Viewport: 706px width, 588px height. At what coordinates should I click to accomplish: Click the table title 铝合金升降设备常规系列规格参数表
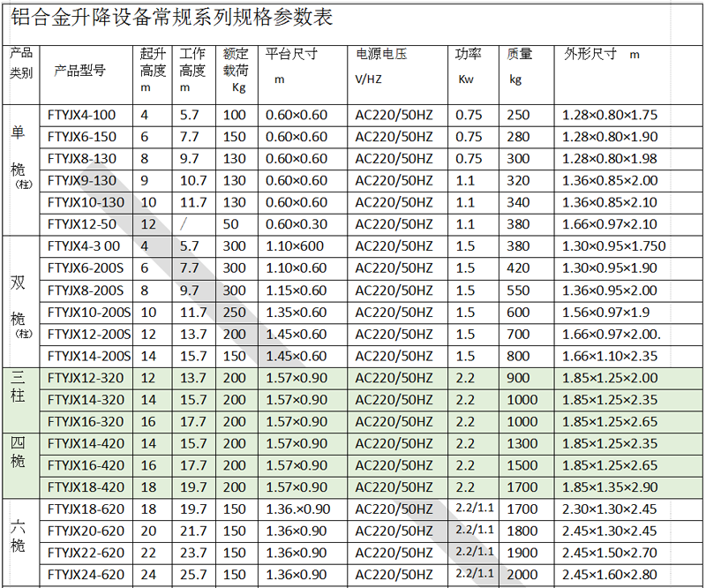pos(173,18)
